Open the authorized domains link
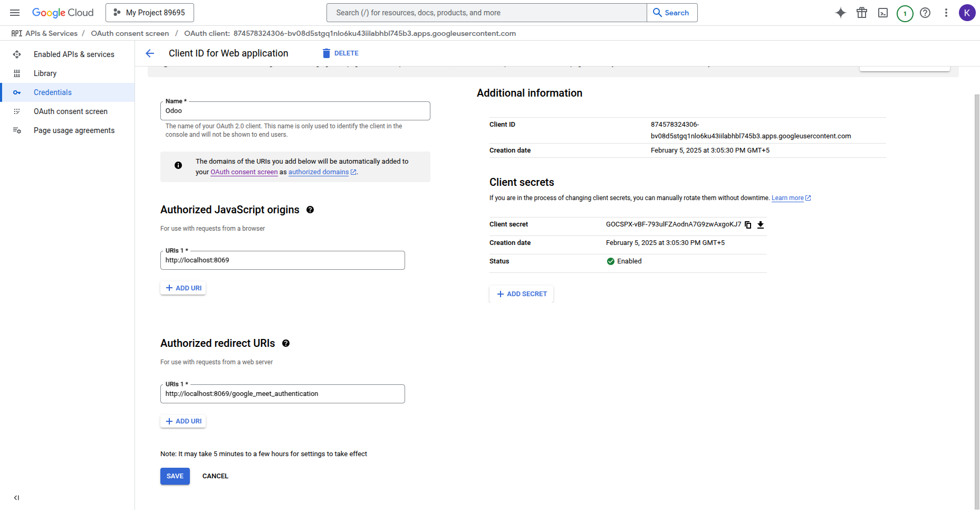Image resolution: width=980 pixels, height=510 pixels. click(322, 172)
